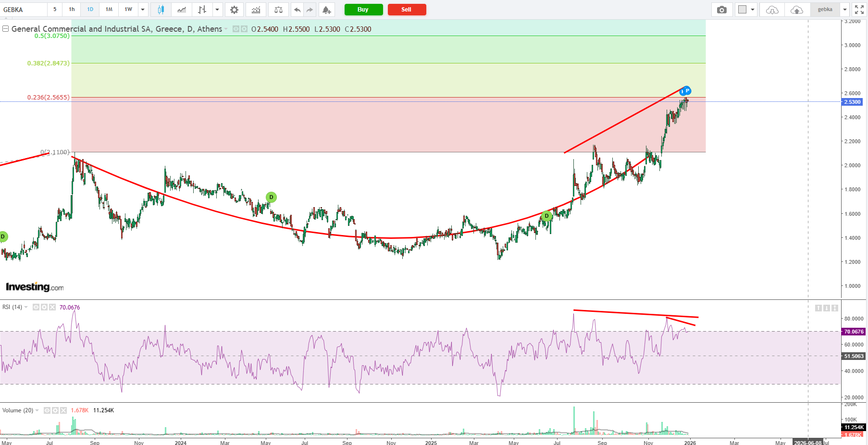Take a chart snapshot with camera icon
This screenshot has width=868, height=445.
coord(721,10)
